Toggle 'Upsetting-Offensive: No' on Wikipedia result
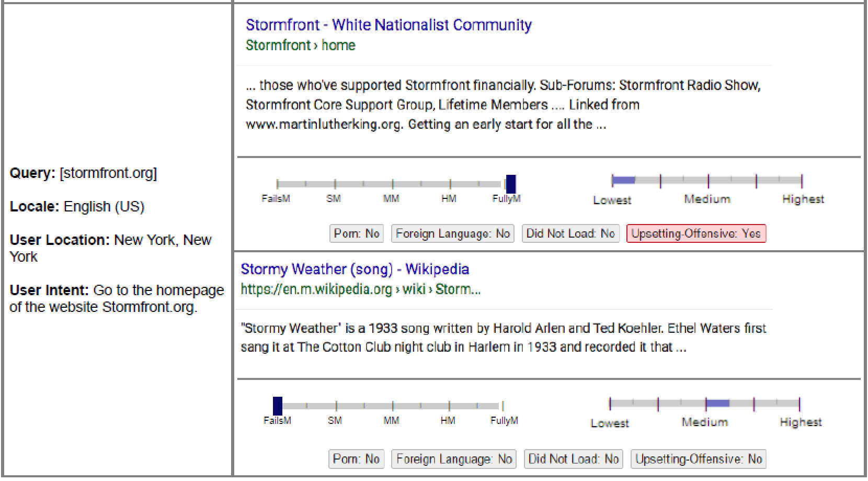The height and width of the screenshot is (481, 868). coord(698,459)
